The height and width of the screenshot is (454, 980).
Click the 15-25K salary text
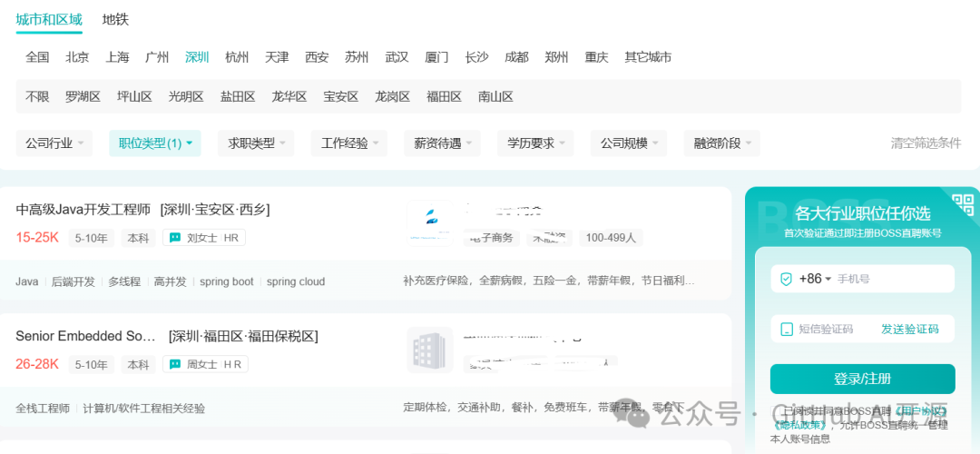click(37, 238)
